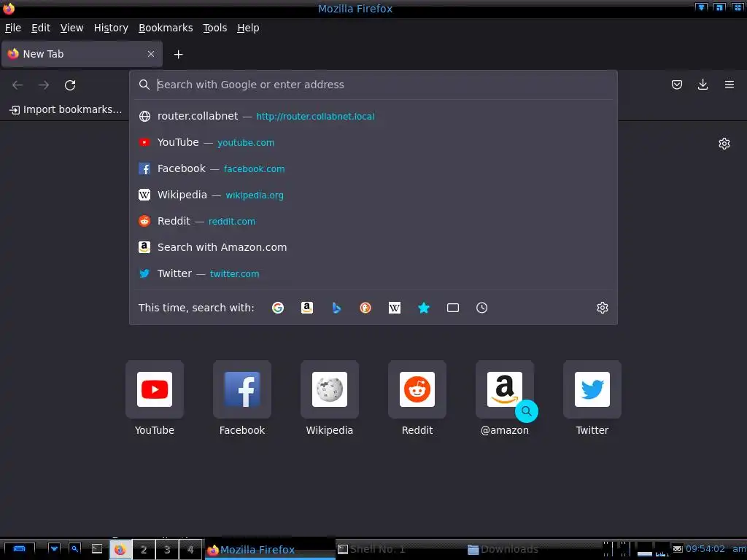Viewport: 747px width, 560px height.
Task: Open the Save to Pocket button
Action: tap(676, 85)
